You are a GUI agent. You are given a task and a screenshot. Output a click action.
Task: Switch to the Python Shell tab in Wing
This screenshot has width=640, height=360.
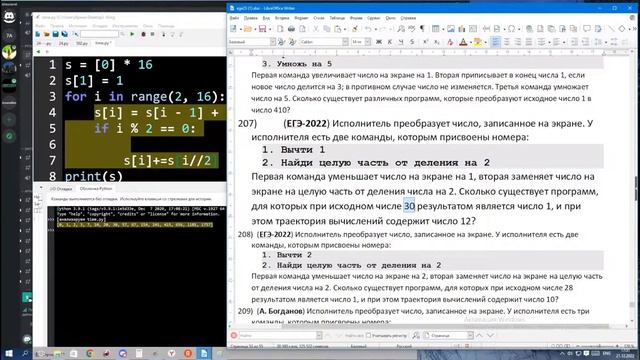pyautogui.click(x=96, y=189)
